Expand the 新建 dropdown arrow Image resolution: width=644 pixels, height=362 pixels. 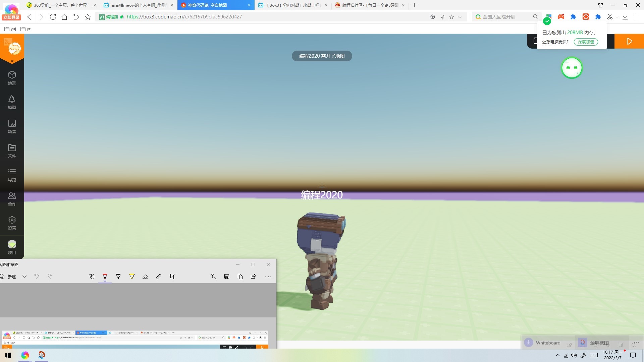coord(24,277)
